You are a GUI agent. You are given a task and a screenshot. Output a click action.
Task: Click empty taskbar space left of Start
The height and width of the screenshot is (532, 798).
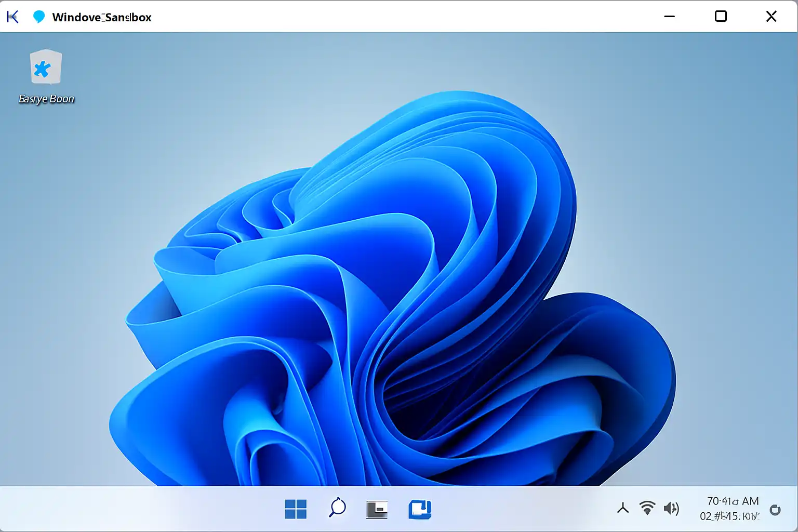tap(156, 509)
